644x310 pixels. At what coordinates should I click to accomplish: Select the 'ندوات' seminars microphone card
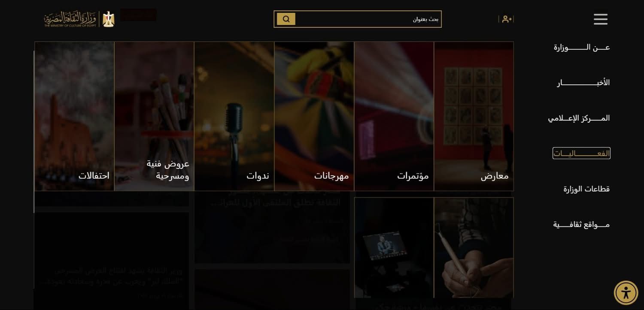click(x=234, y=116)
